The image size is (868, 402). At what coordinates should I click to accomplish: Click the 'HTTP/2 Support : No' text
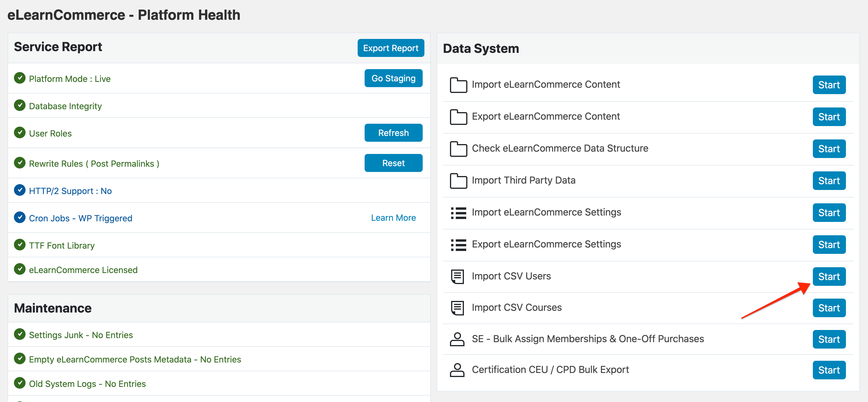point(70,191)
